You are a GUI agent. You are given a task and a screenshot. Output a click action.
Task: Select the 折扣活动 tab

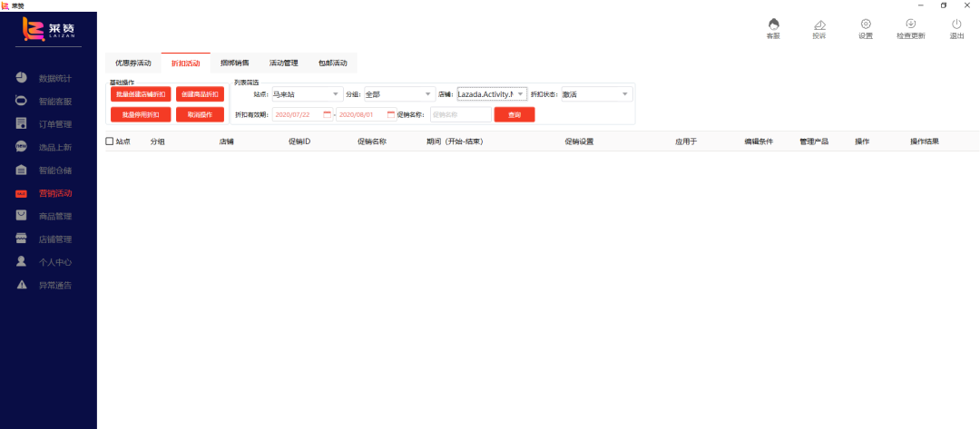coord(186,63)
